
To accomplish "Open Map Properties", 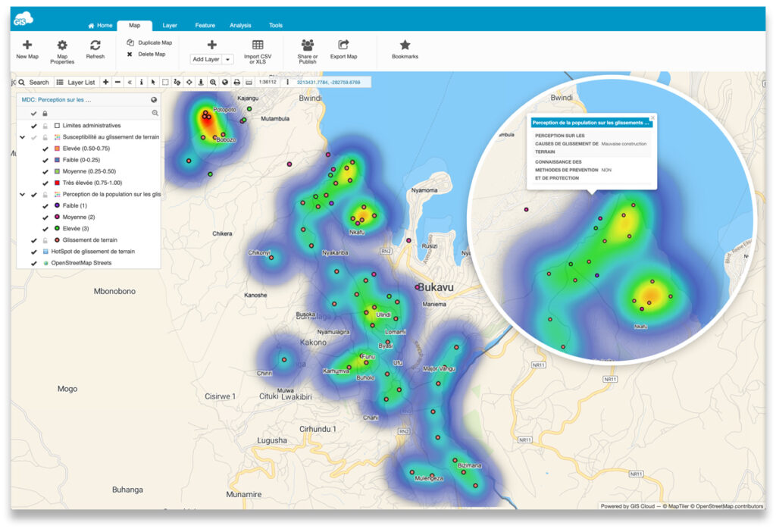I will [63, 49].
